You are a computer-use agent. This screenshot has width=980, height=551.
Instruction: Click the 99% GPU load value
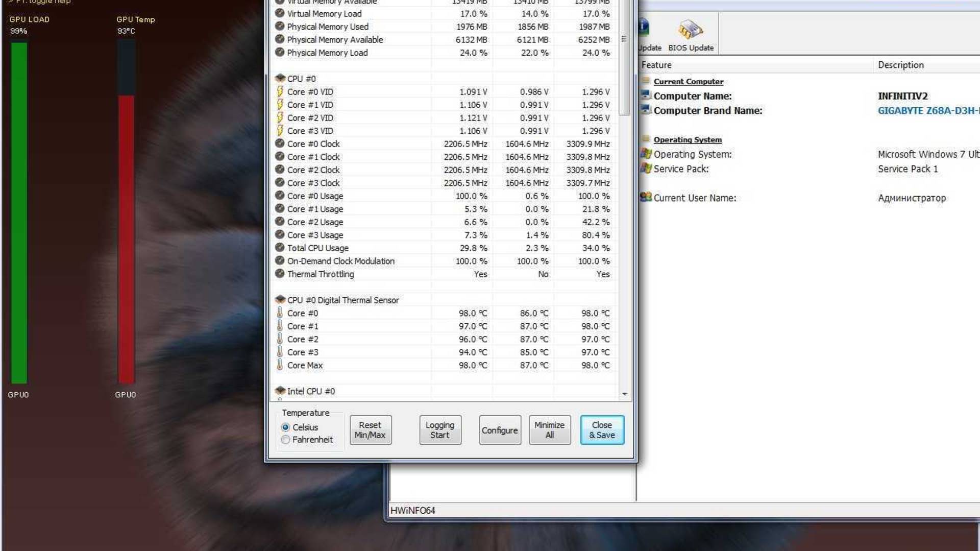pyautogui.click(x=18, y=31)
